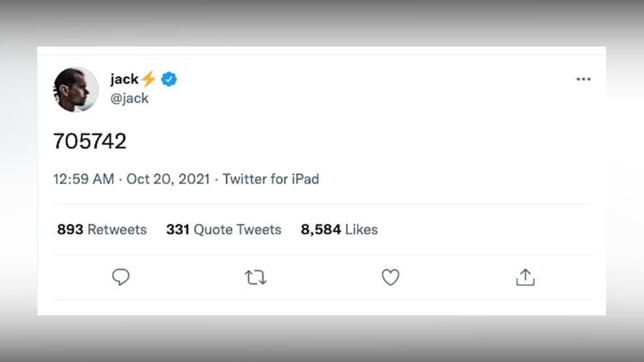Click the lightning bolt emoji beside jack
This screenshot has width=644, height=362.
click(x=148, y=79)
